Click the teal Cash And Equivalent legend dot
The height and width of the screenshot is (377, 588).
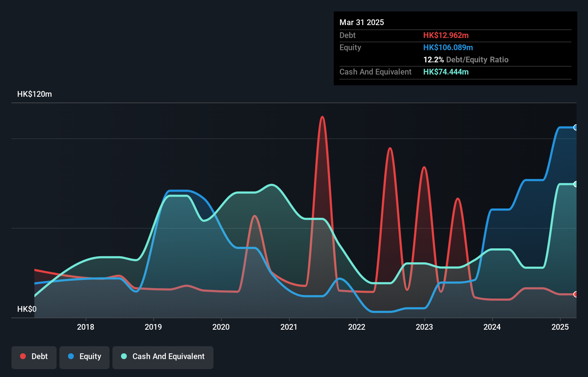click(x=124, y=356)
